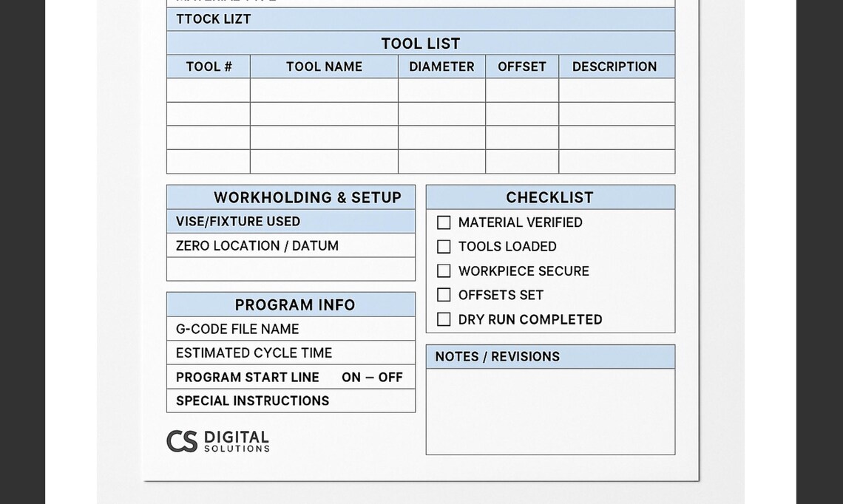The height and width of the screenshot is (504, 843).
Task: Click the TOOL LIST section header
Action: [x=420, y=43]
